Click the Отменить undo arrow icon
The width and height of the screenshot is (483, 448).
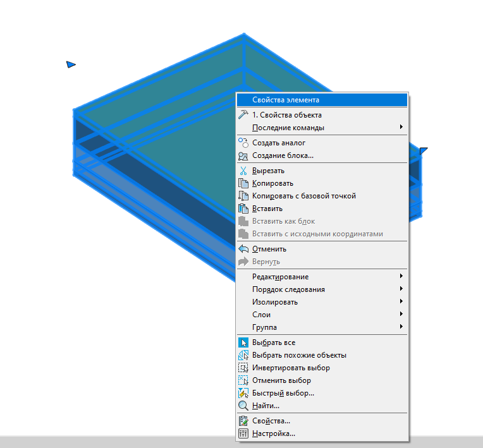(x=243, y=249)
